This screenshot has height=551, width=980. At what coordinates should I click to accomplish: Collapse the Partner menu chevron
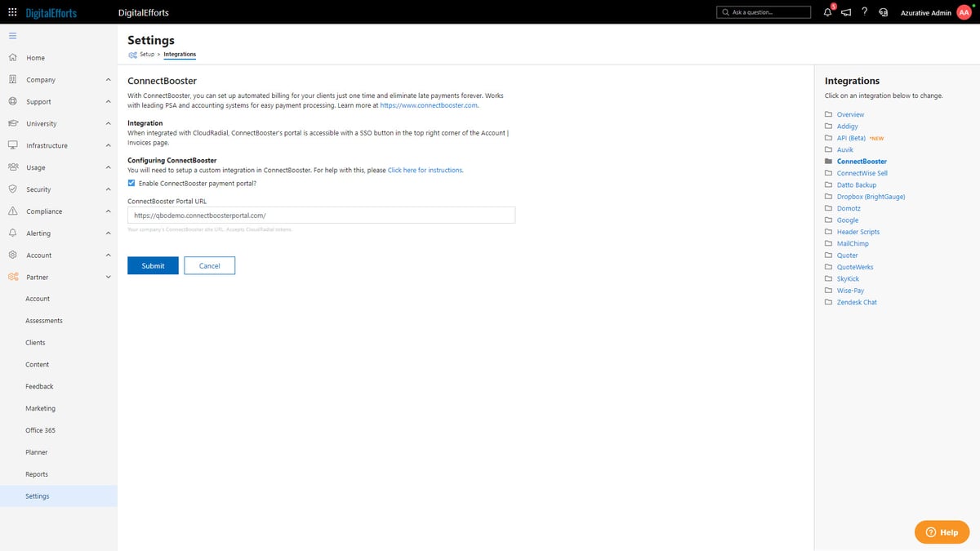(x=109, y=278)
